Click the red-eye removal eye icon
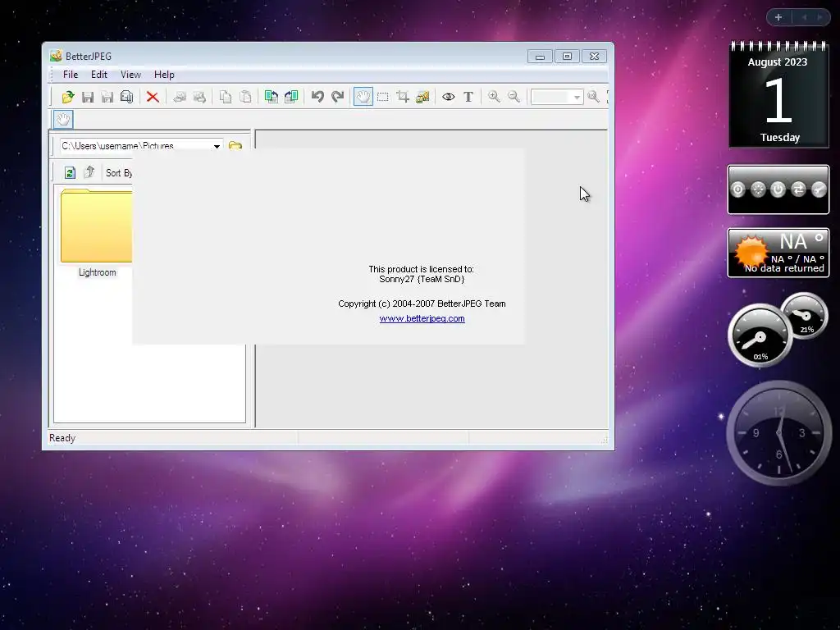Screen dimensions: 840x630 pyautogui.click(x=449, y=97)
